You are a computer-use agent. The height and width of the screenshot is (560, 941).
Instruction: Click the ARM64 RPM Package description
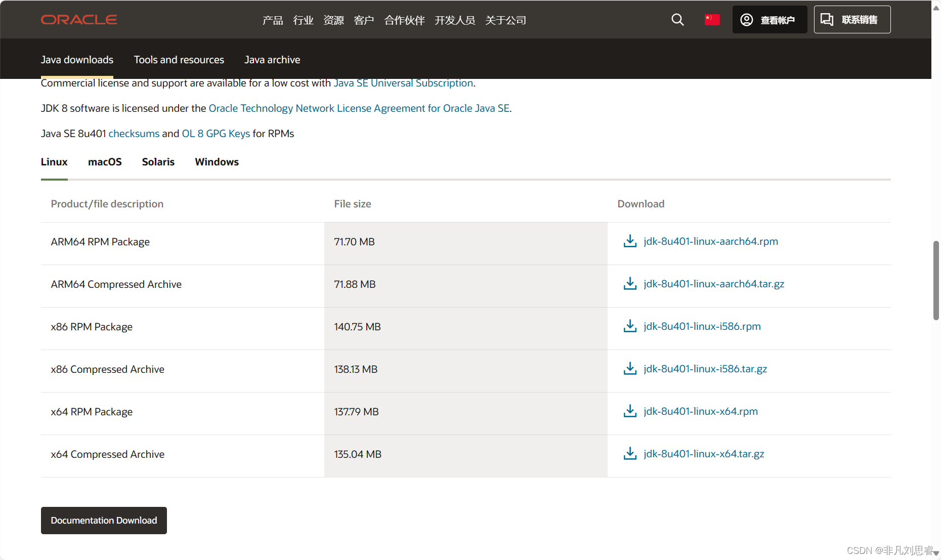(100, 242)
